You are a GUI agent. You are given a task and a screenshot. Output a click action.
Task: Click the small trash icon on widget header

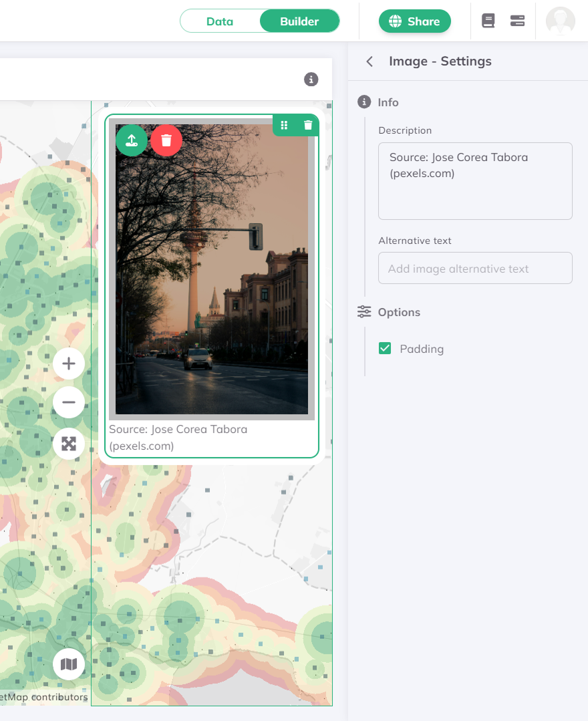pos(307,125)
